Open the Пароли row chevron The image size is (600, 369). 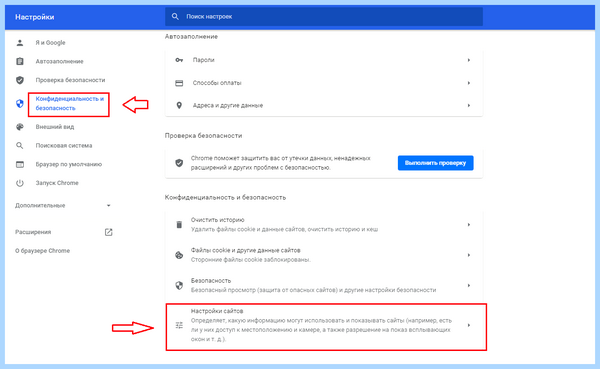(x=469, y=60)
